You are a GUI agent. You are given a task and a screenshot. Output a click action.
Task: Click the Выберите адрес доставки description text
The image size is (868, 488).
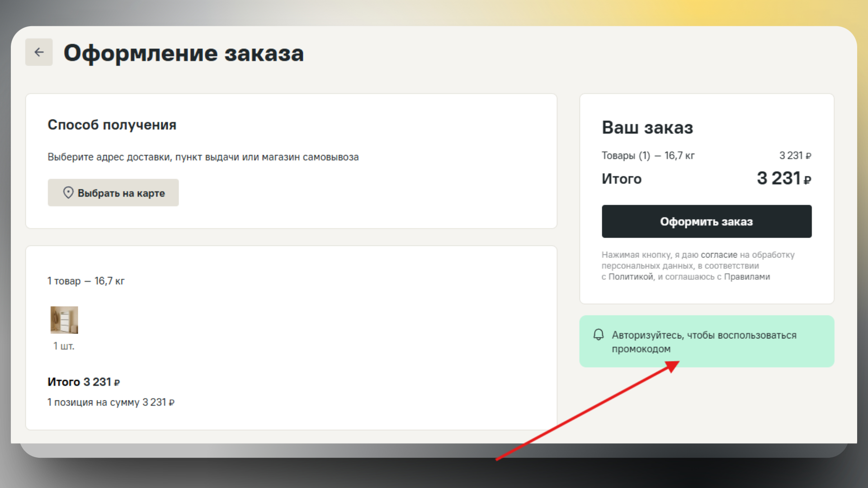pos(203,157)
